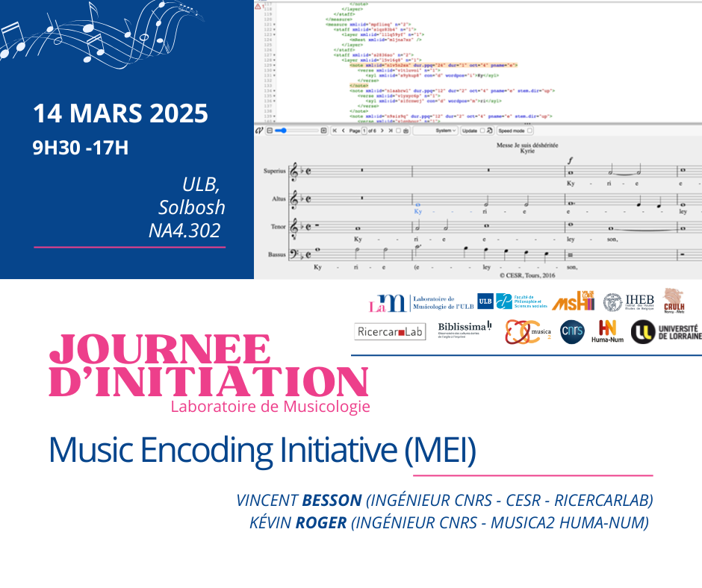Toggle the checkbox after last-page arrow
The width and height of the screenshot is (702, 588).
pyautogui.click(x=398, y=131)
